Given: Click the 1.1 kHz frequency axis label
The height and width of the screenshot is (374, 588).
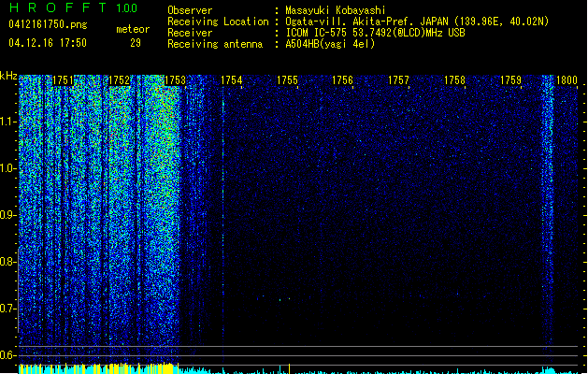Looking at the screenshot, I should pyautogui.click(x=8, y=122).
